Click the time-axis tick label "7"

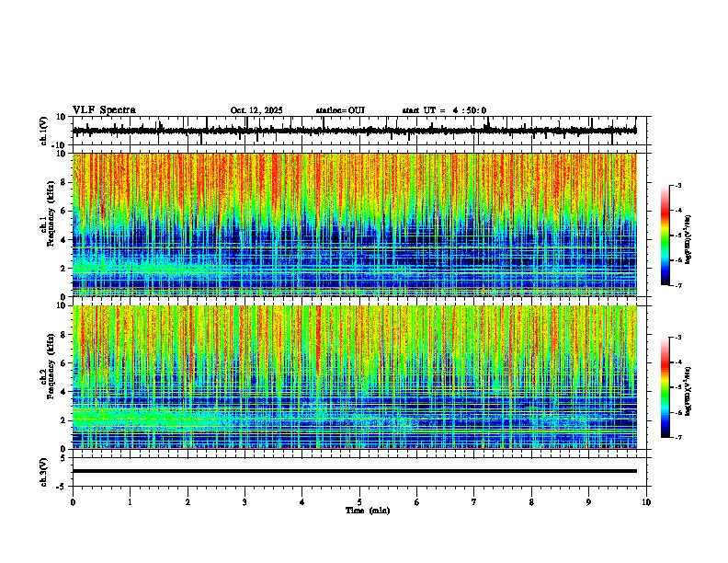point(474,502)
